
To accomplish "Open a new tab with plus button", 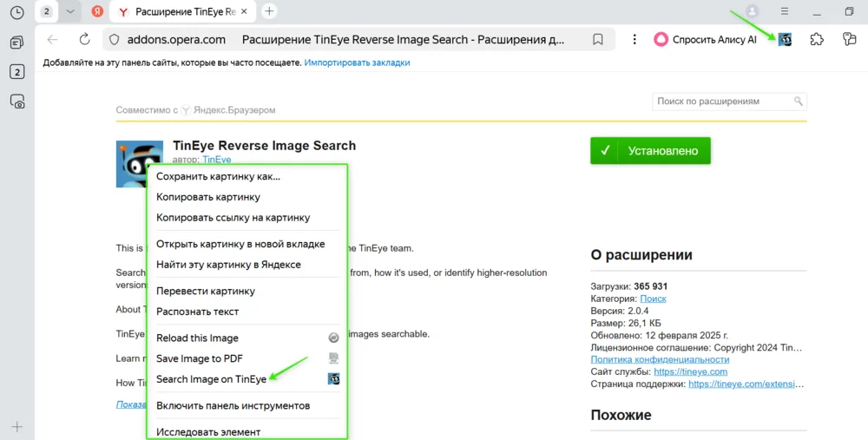I will point(269,11).
